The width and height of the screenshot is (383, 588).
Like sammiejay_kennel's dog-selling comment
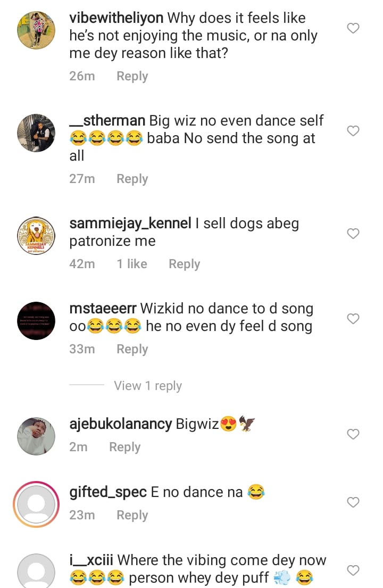(x=353, y=234)
